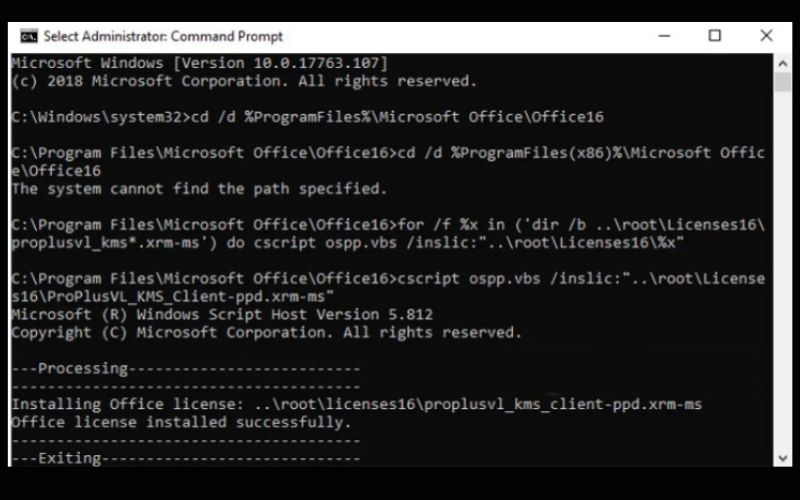Click the 'Windows Script Host Version 5.812' line

(222, 314)
